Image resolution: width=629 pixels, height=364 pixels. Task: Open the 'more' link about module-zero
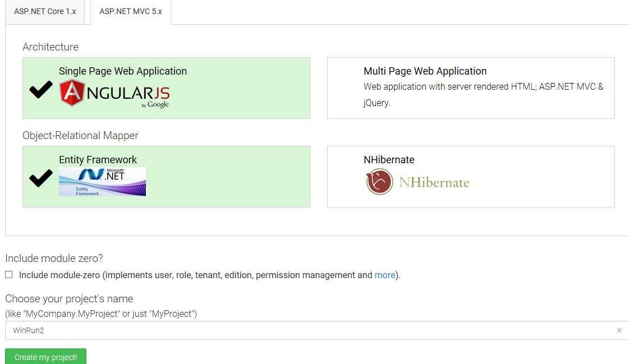click(x=385, y=275)
